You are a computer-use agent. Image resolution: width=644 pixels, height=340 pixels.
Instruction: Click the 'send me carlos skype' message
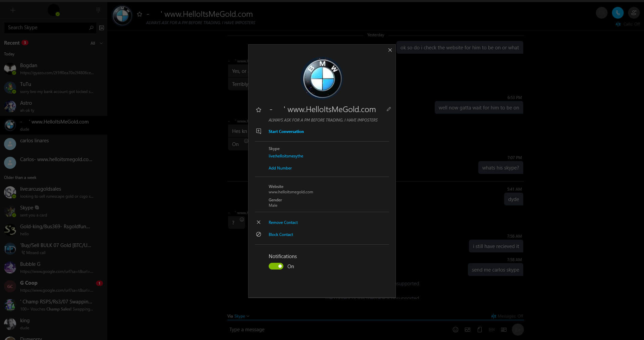coord(495,270)
